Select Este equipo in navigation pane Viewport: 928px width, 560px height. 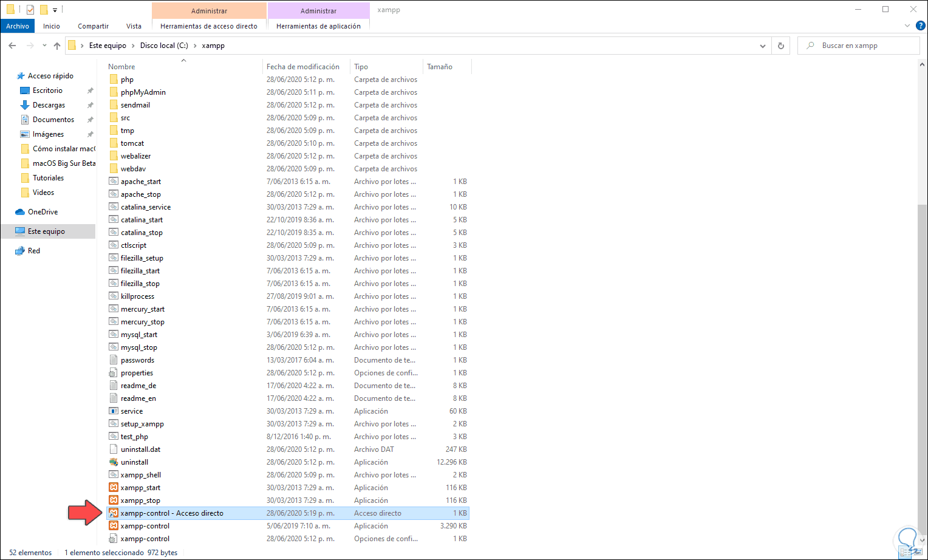tap(47, 231)
